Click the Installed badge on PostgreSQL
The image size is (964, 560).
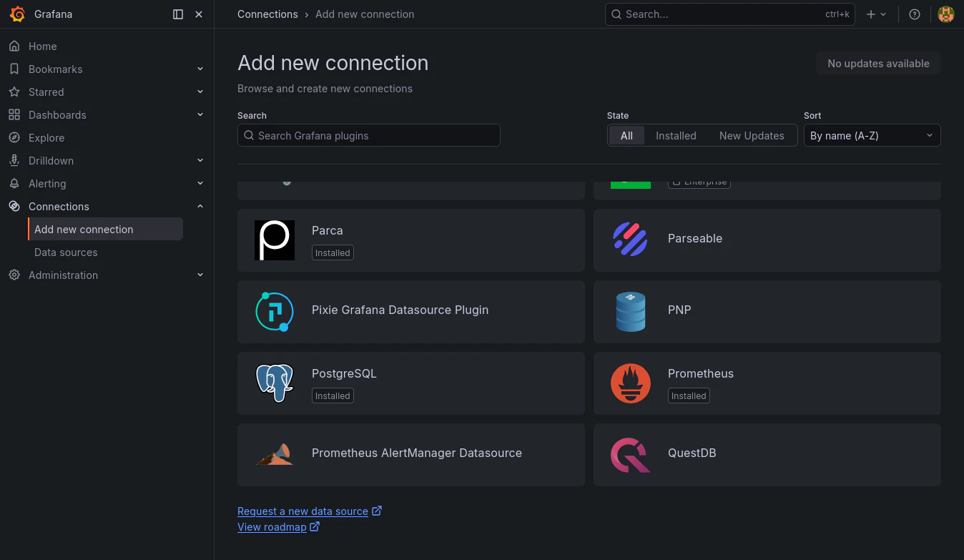point(333,396)
